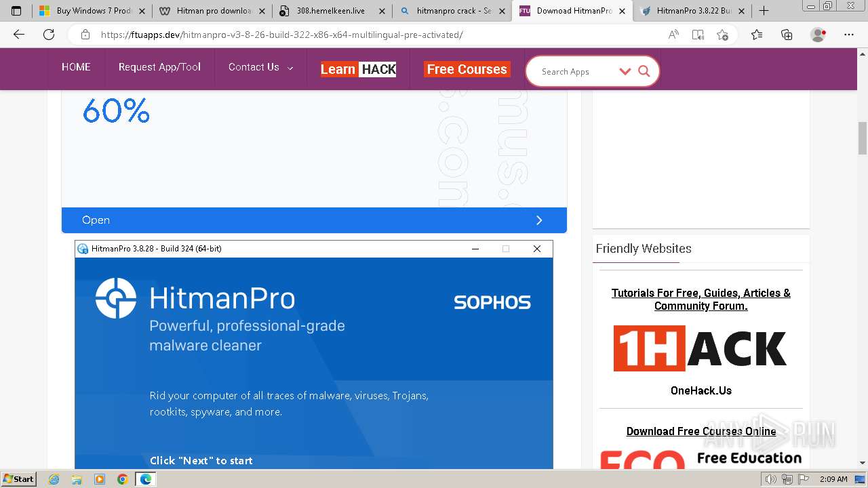Open Windows Explorer folder in taskbar
The image size is (868, 488).
tap(77, 479)
